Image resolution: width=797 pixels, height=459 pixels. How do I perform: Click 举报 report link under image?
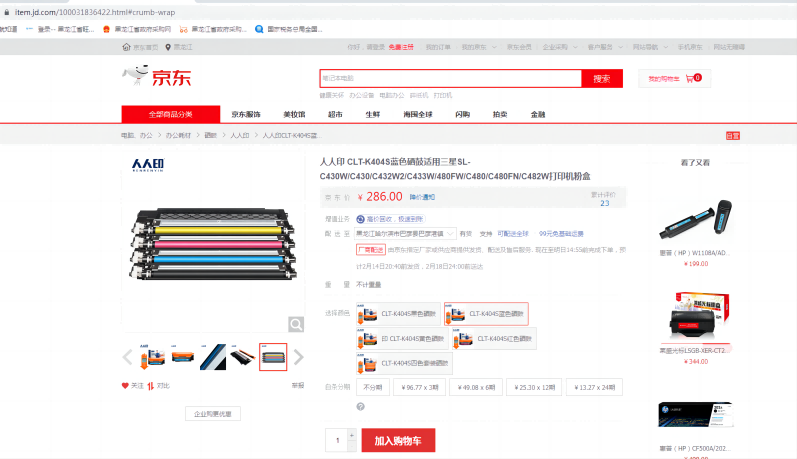pyautogui.click(x=298, y=385)
